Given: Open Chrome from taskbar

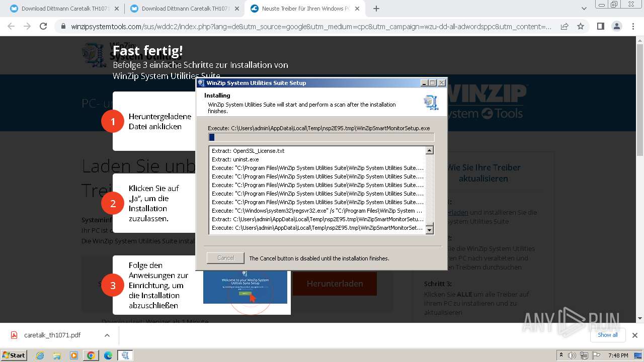Looking at the screenshot, I should (91, 355).
